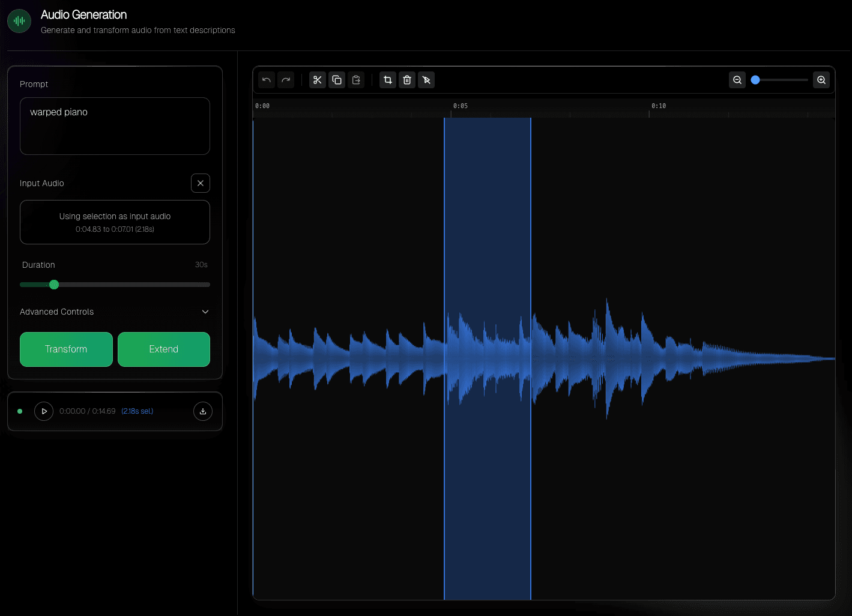Play the audio with the play button

pos(44,411)
